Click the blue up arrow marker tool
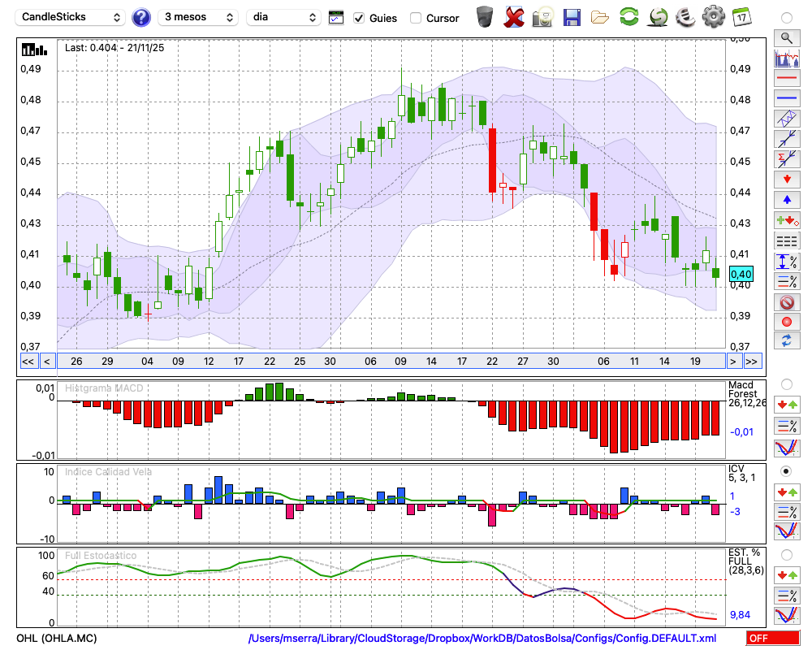 click(786, 199)
